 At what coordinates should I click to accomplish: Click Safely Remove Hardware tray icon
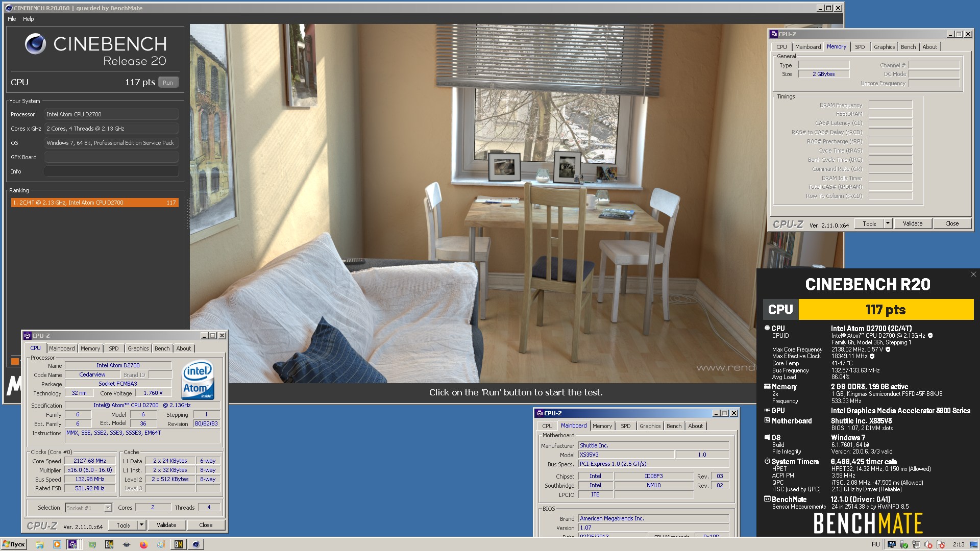point(904,544)
